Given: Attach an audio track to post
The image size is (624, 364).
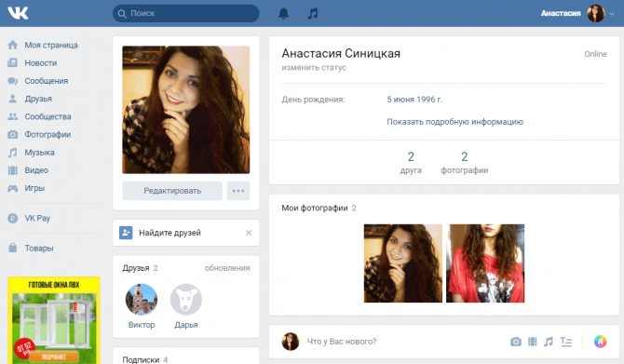Looking at the screenshot, I should (549, 342).
